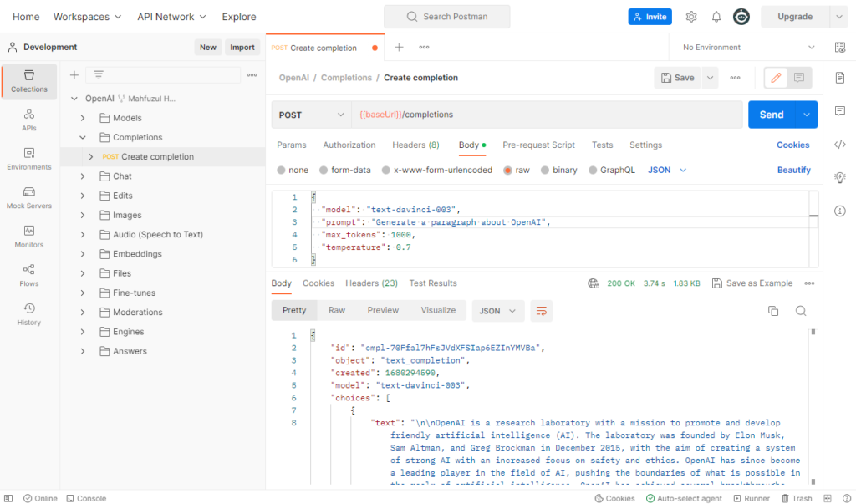The image size is (856, 504).
Task: Open settings gear in header
Action: (691, 17)
